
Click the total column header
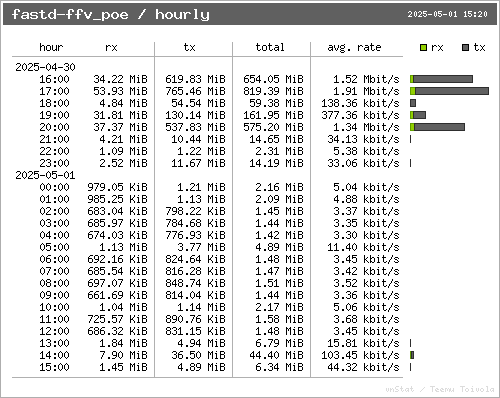click(x=270, y=47)
